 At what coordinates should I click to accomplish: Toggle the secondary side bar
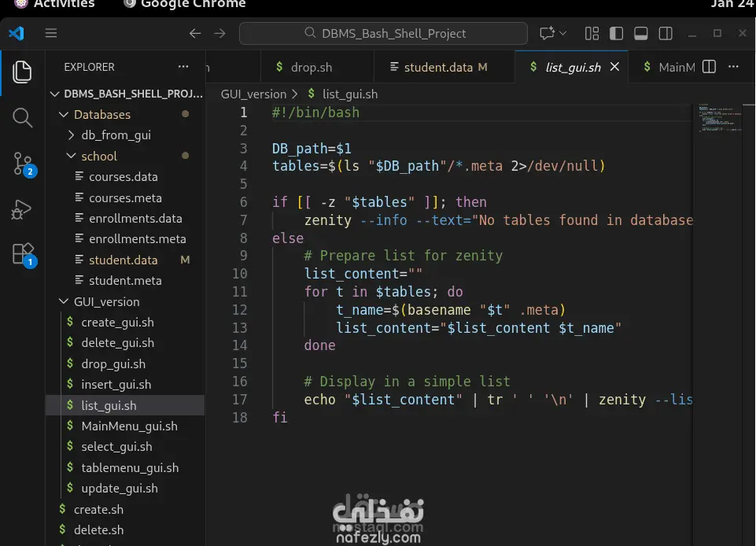(666, 33)
